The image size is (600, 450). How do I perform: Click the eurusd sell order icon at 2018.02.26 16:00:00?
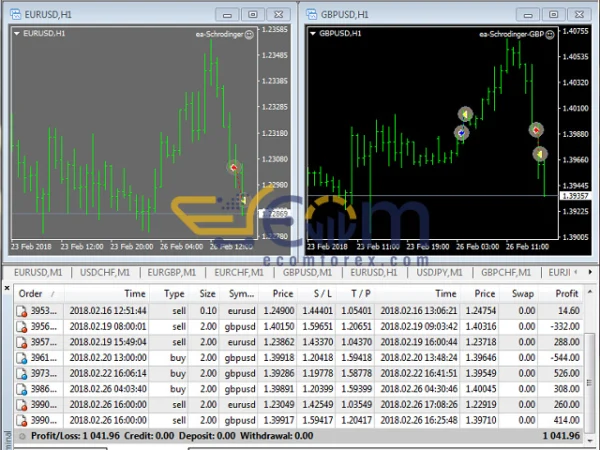[22, 405]
